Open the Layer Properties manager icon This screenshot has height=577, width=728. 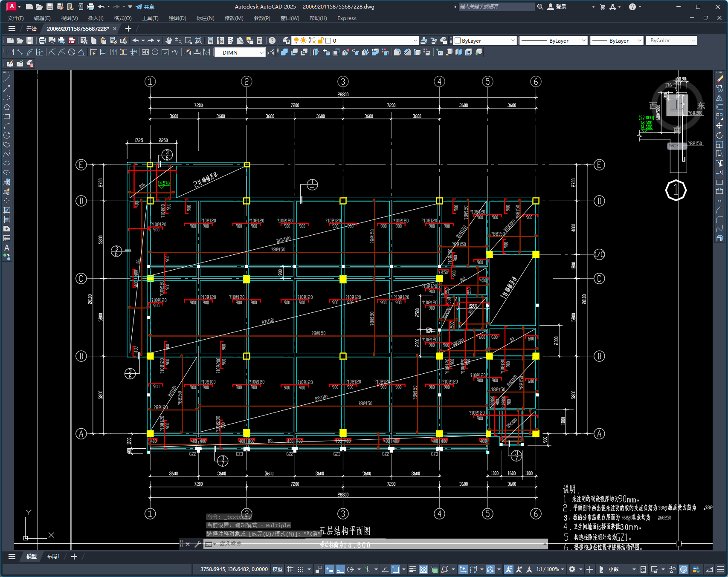pyautogui.click(x=286, y=40)
